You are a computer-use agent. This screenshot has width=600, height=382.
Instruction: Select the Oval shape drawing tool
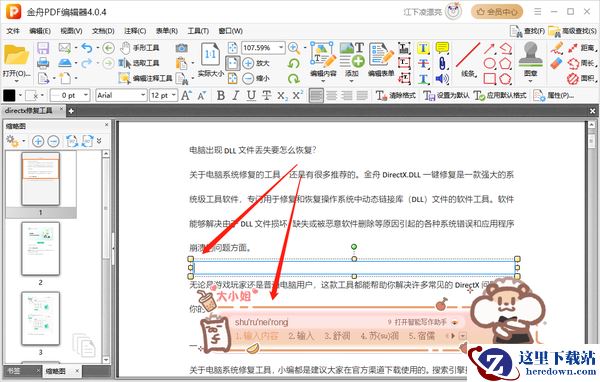[489, 63]
